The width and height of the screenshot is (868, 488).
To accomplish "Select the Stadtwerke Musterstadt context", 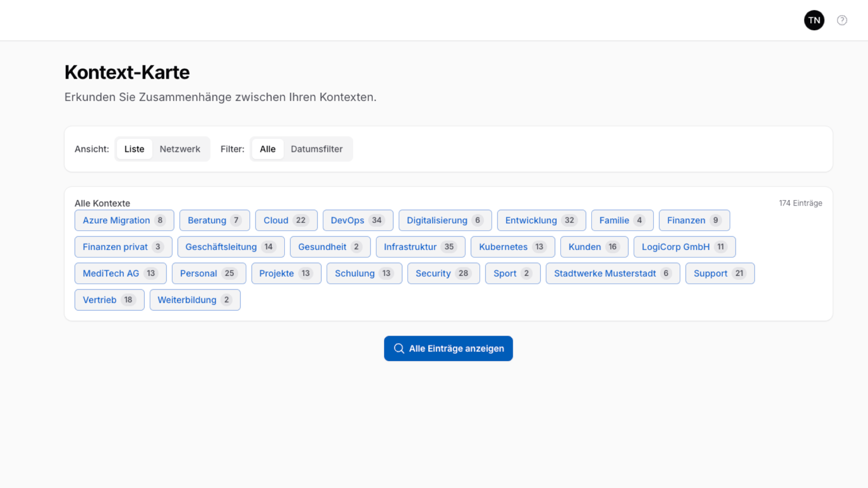I will point(612,274).
